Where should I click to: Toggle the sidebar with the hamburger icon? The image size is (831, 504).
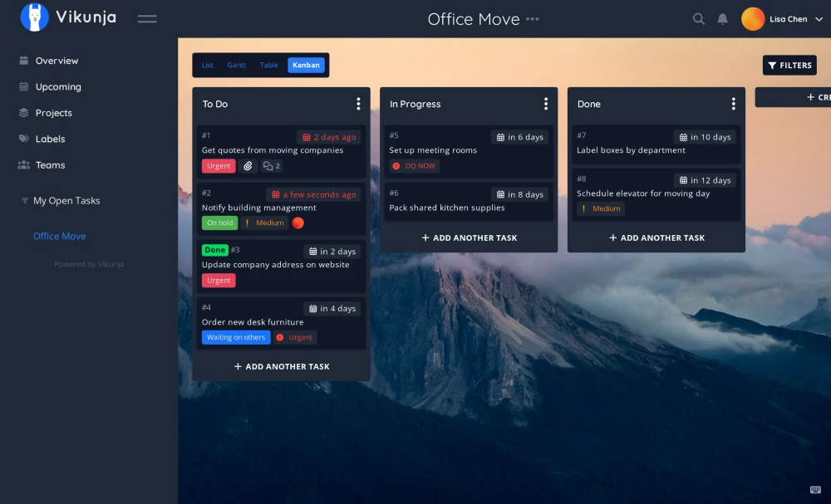147,18
